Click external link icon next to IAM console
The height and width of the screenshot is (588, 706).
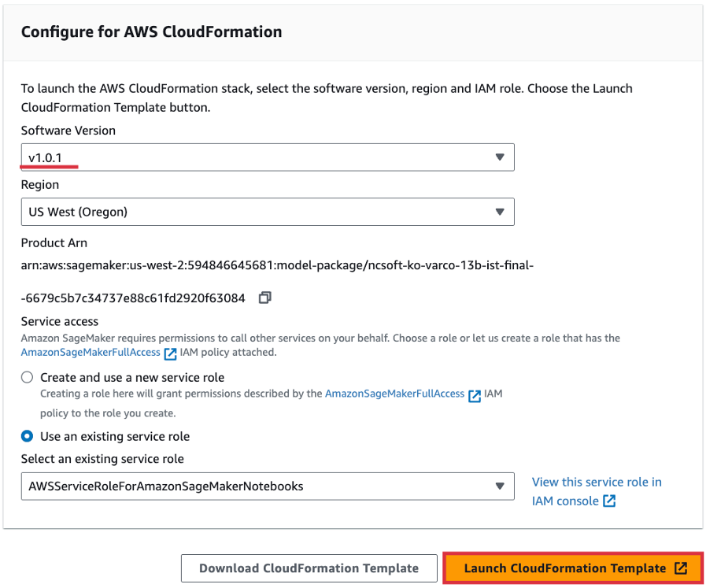coord(609,501)
